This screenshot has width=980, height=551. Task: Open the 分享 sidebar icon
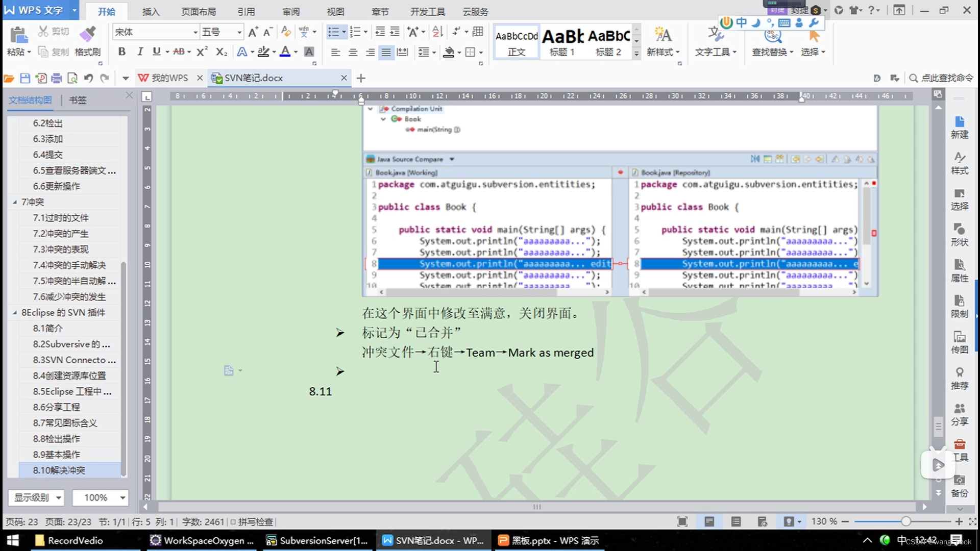click(x=959, y=414)
